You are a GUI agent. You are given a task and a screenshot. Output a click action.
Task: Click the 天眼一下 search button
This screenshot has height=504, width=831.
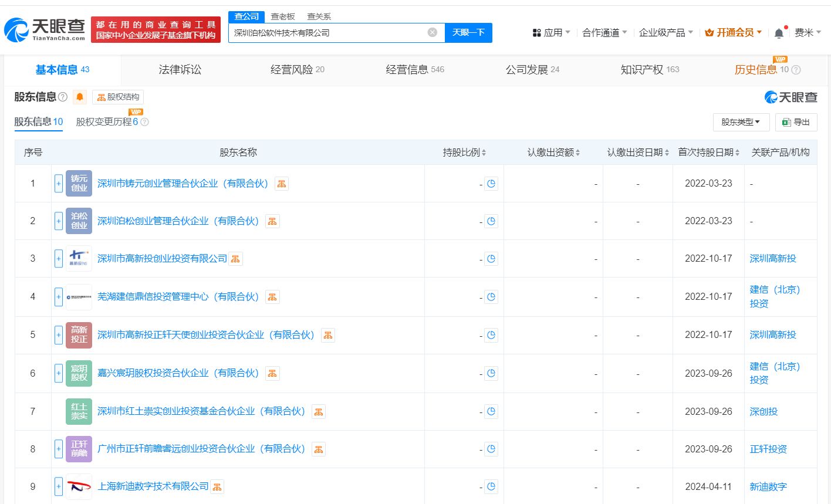[x=468, y=33]
